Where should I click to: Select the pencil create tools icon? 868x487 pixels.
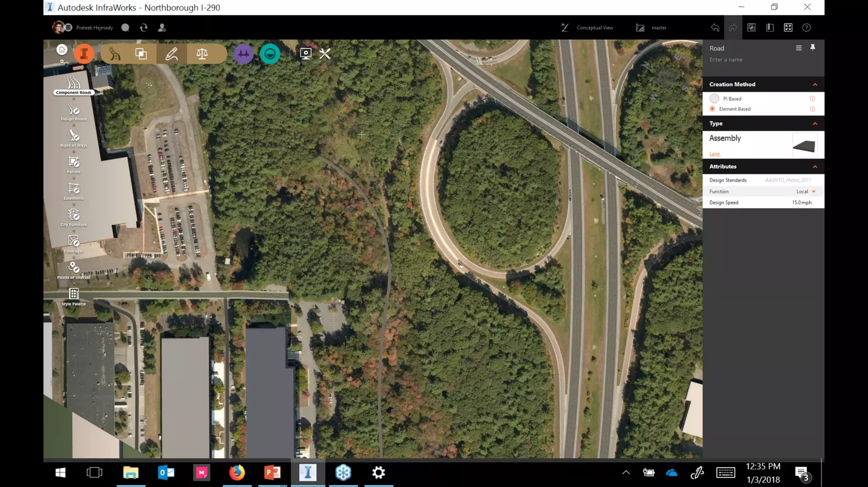tap(172, 54)
